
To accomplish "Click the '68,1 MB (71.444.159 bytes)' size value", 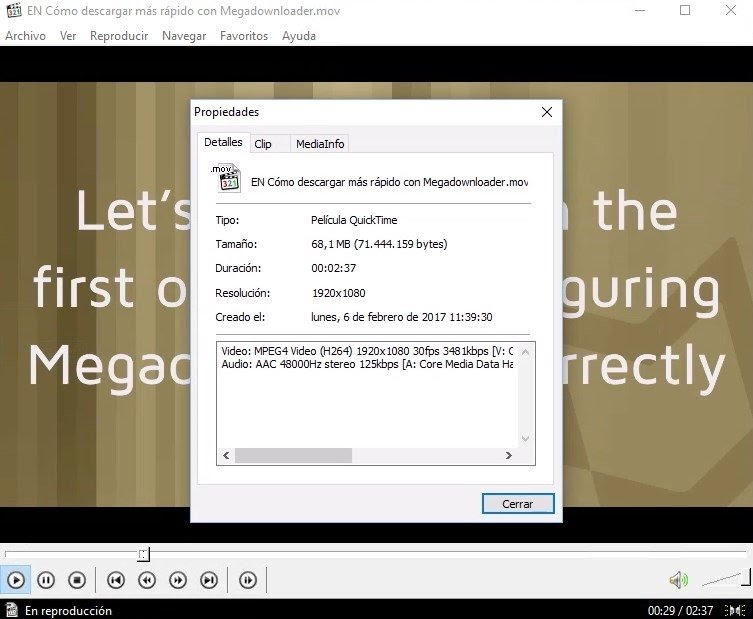I will click(379, 244).
